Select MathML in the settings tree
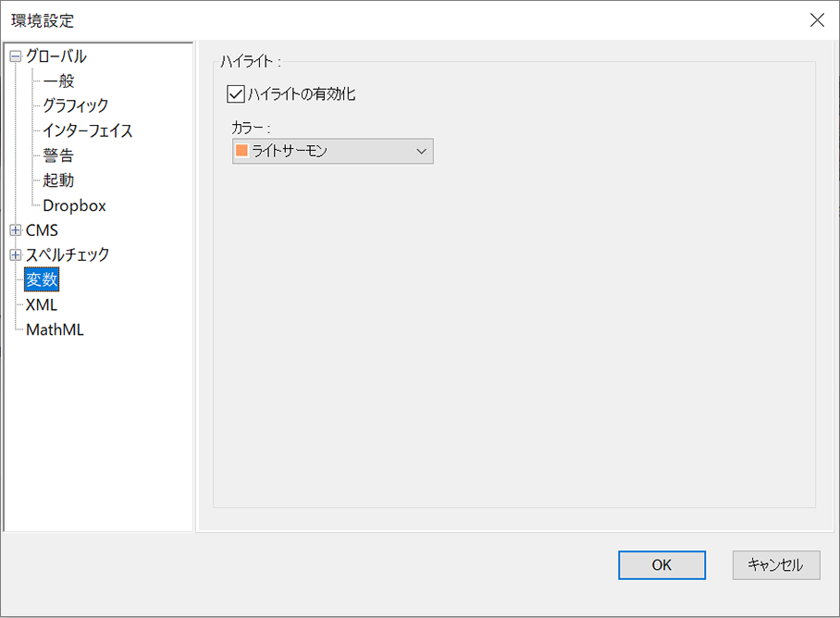The image size is (840, 618). tap(55, 329)
